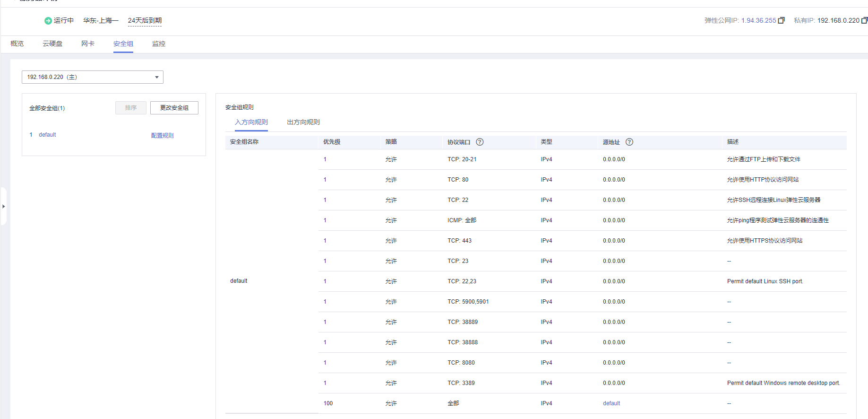Click the private IP 192.168.0.220 value
Image resolution: width=868 pixels, height=419 pixels.
coord(838,20)
